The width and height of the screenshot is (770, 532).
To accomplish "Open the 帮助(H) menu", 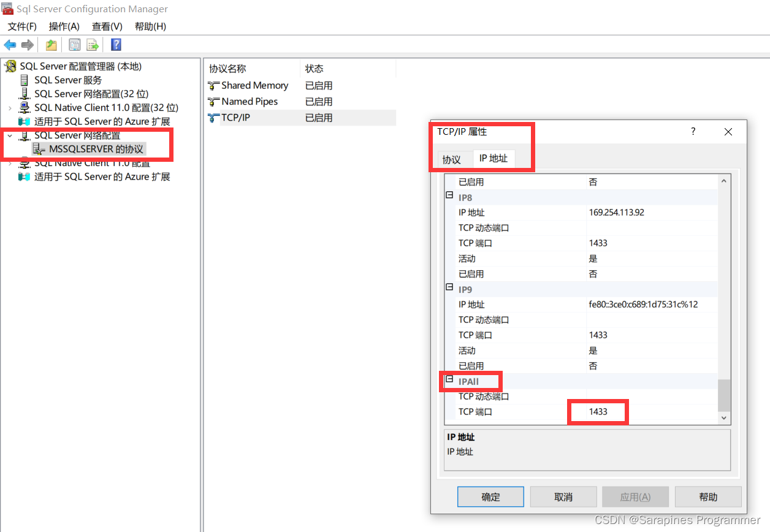I will (x=150, y=26).
